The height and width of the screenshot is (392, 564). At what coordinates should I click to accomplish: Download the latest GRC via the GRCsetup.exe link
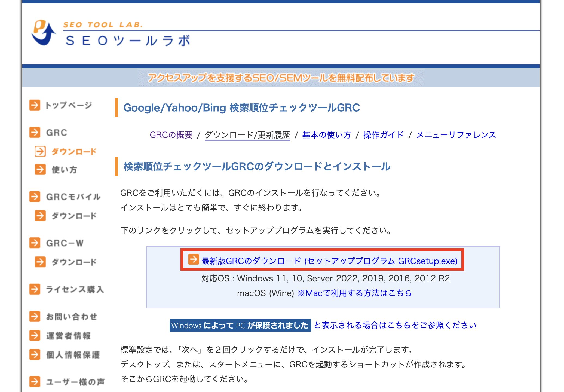click(329, 261)
